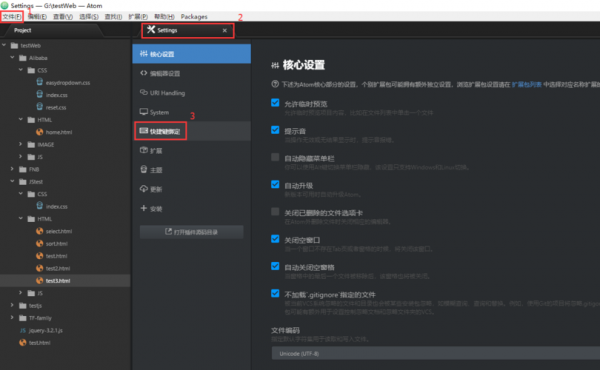Collapse the testWeb root folder
The width and height of the screenshot is (600, 370).
pos(4,45)
